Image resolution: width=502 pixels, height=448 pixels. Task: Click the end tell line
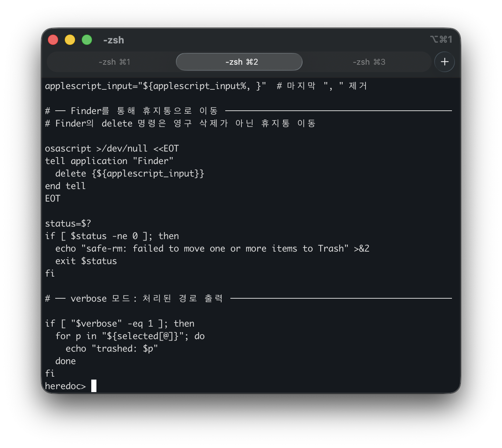(65, 186)
